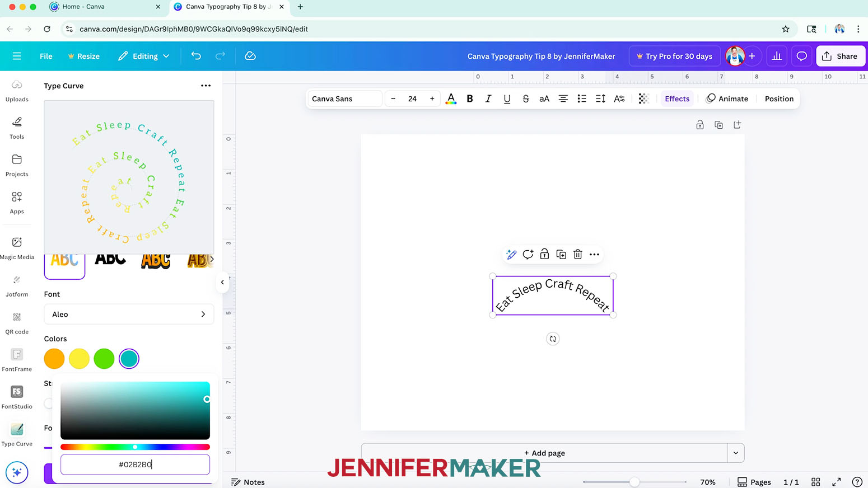The height and width of the screenshot is (488, 868).
Task: Decrease font size with minus button
Action: coord(393,98)
